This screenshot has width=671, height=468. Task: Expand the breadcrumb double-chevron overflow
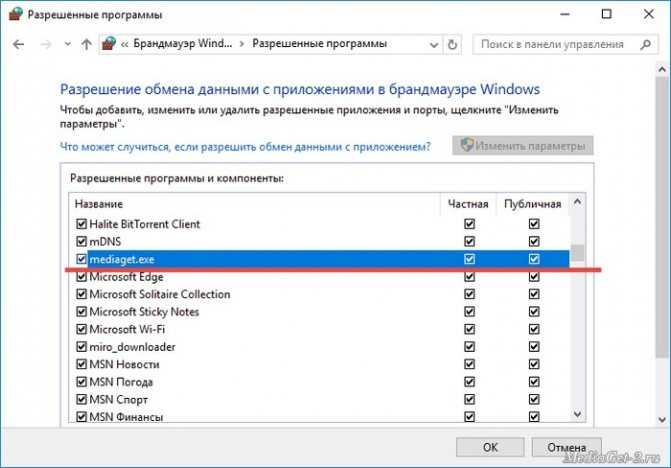click(x=124, y=44)
